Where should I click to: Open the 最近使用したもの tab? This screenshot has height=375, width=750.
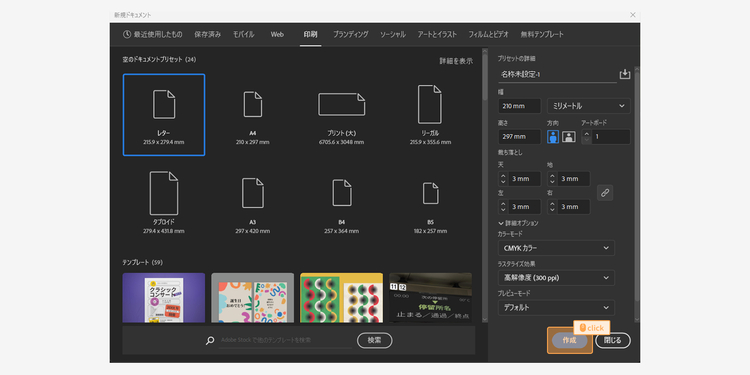pos(153,34)
